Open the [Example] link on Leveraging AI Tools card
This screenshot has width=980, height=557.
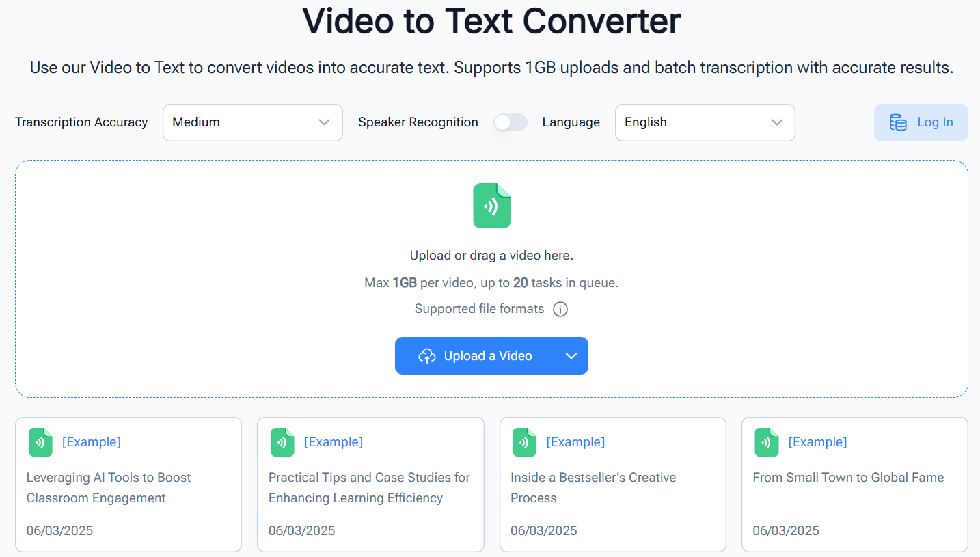[92, 442]
